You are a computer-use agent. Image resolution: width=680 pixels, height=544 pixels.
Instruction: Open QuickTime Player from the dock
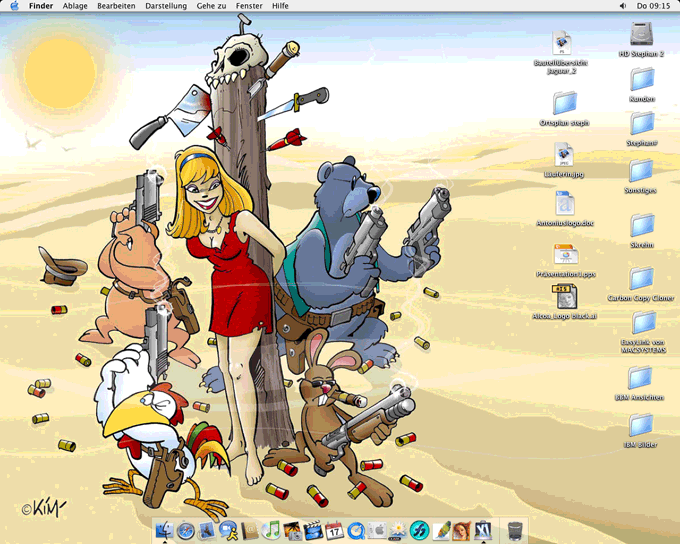[356, 530]
